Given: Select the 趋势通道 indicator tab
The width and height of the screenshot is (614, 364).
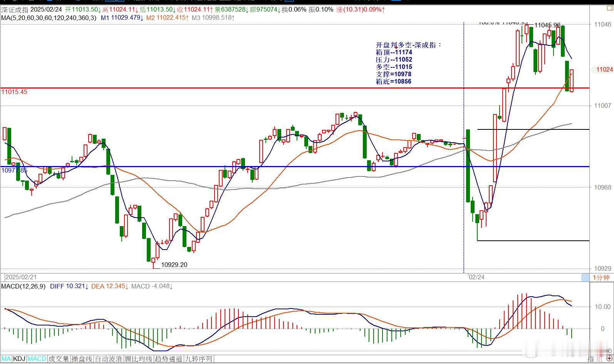Looking at the screenshot, I should [169, 359].
